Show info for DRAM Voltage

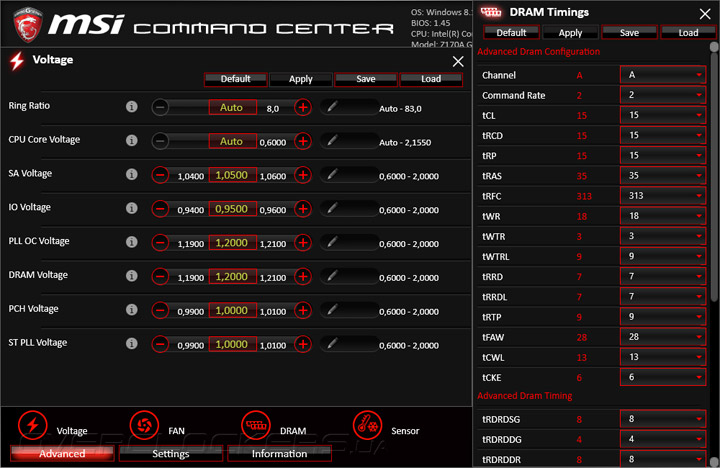[132, 276]
